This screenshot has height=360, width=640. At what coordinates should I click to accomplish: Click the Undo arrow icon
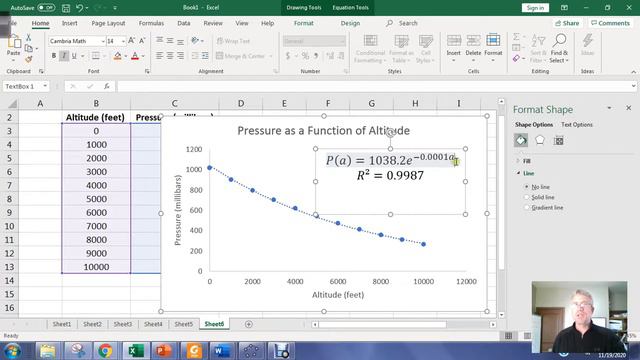tap(80, 8)
